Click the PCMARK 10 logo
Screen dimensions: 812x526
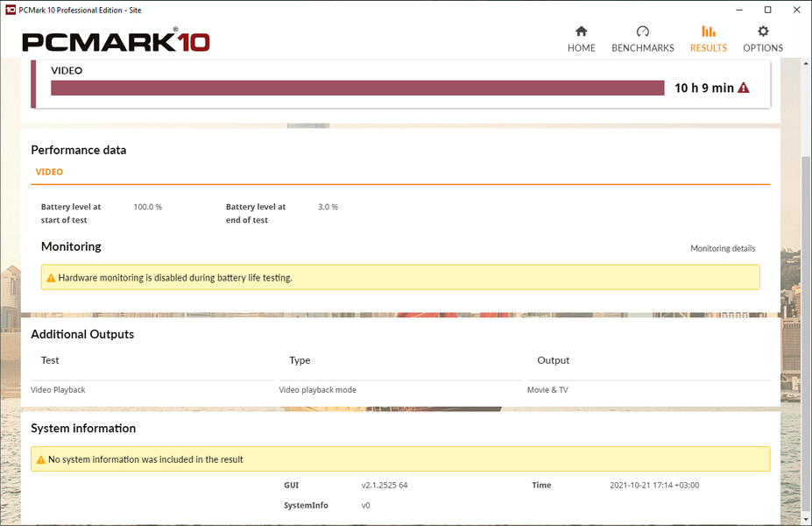pyautogui.click(x=116, y=41)
